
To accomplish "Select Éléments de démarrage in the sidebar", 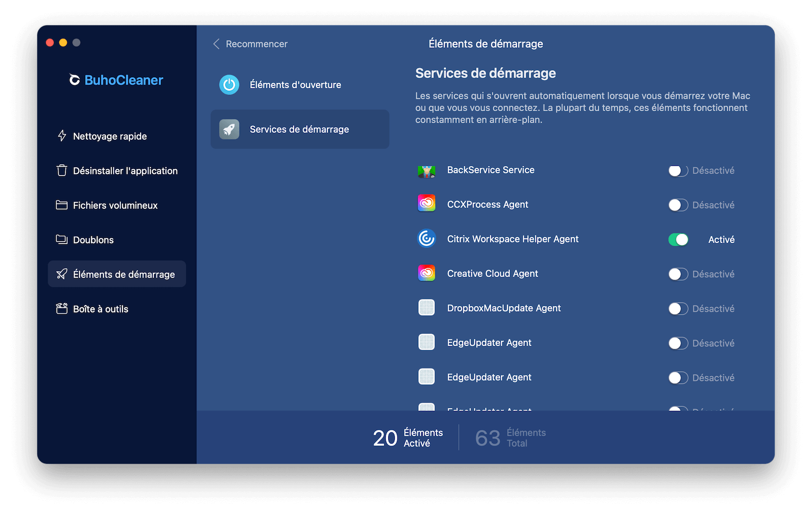I will [117, 274].
